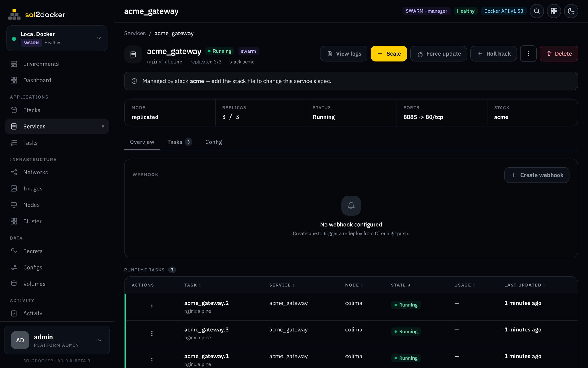
Task: Sort table by Usage column
Action: [465, 285]
